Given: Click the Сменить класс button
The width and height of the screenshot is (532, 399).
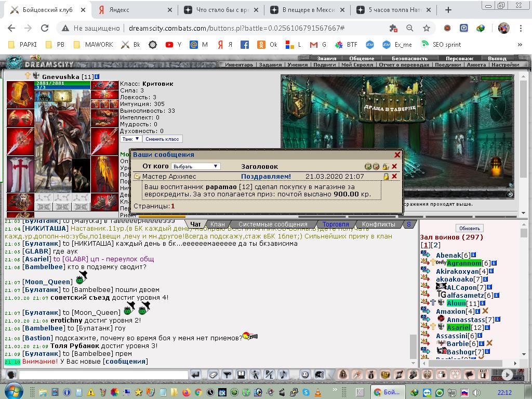Looking at the screenshot, I should [162, 139].
